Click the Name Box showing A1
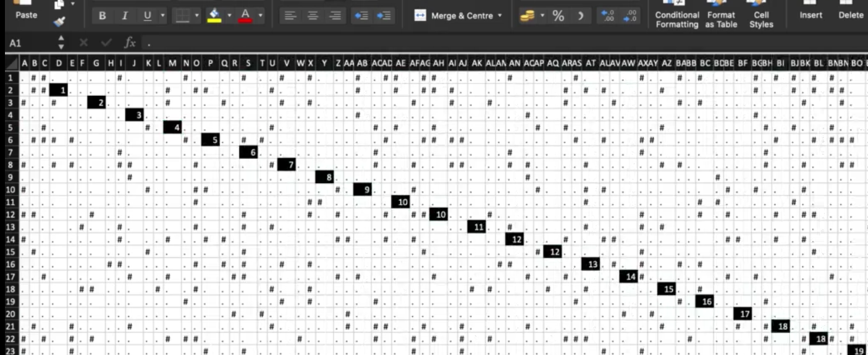 click(28, 43)
